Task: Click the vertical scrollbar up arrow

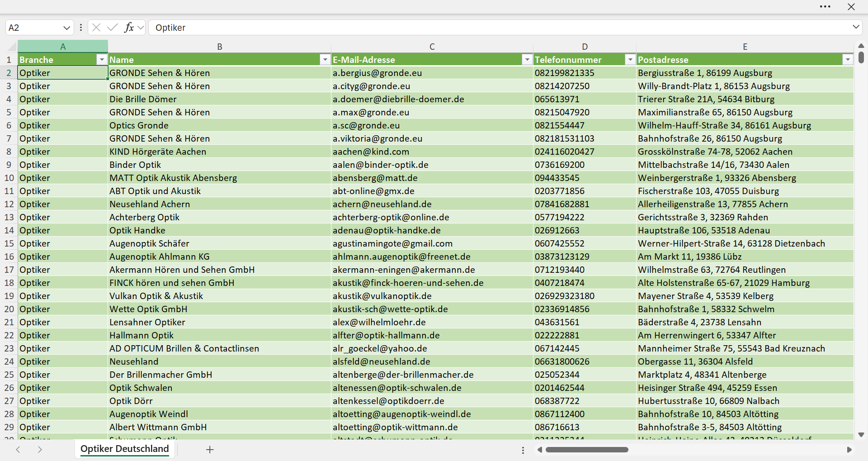Action: [861, 46]
